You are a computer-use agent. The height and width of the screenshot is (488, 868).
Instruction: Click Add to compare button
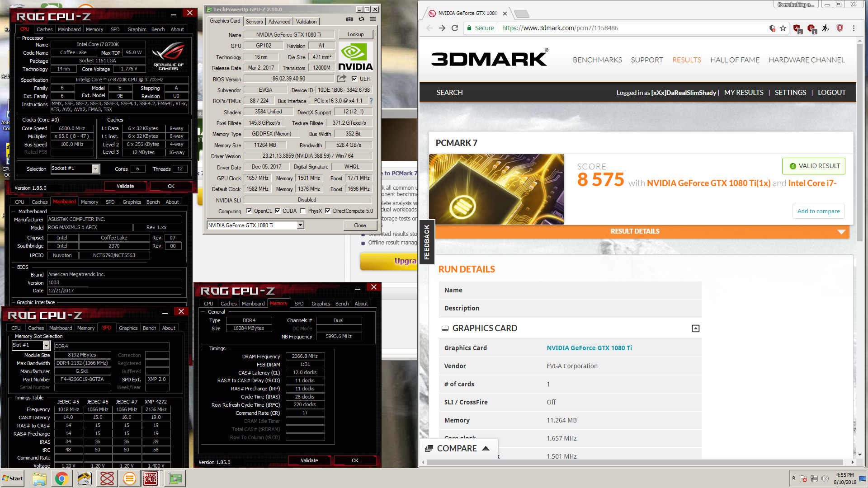818,211
